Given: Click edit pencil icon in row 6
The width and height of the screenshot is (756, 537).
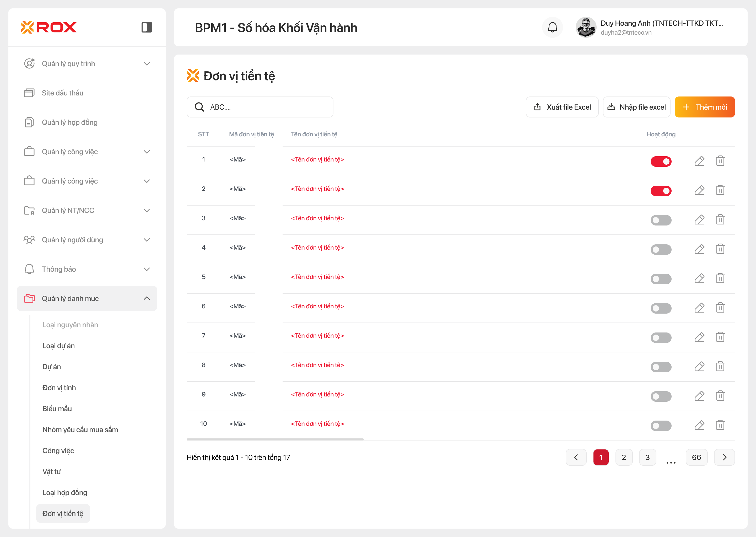Looking at the screenshot, I should coord(699,308).
